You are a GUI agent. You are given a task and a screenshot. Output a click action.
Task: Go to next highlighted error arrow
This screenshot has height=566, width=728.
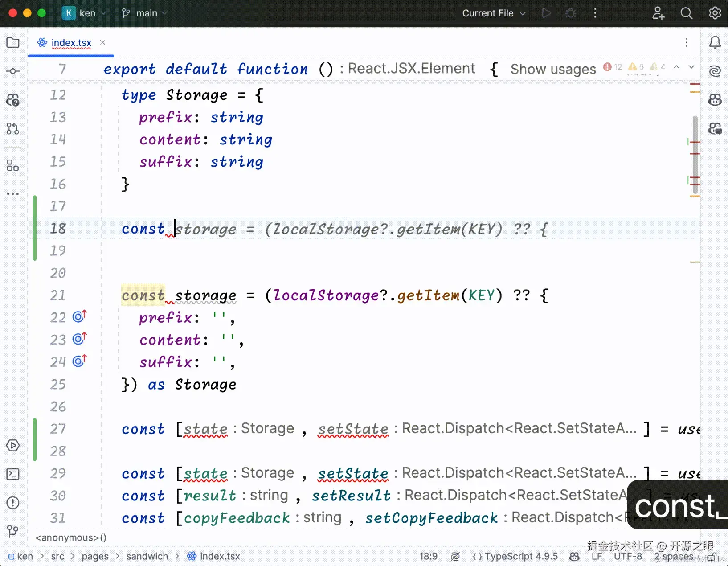[691, 67]
